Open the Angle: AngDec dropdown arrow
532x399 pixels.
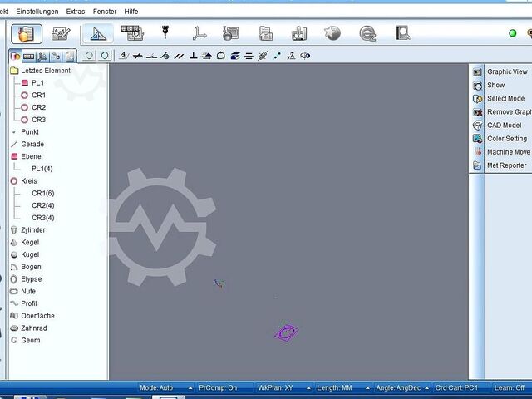click(426, 388)
